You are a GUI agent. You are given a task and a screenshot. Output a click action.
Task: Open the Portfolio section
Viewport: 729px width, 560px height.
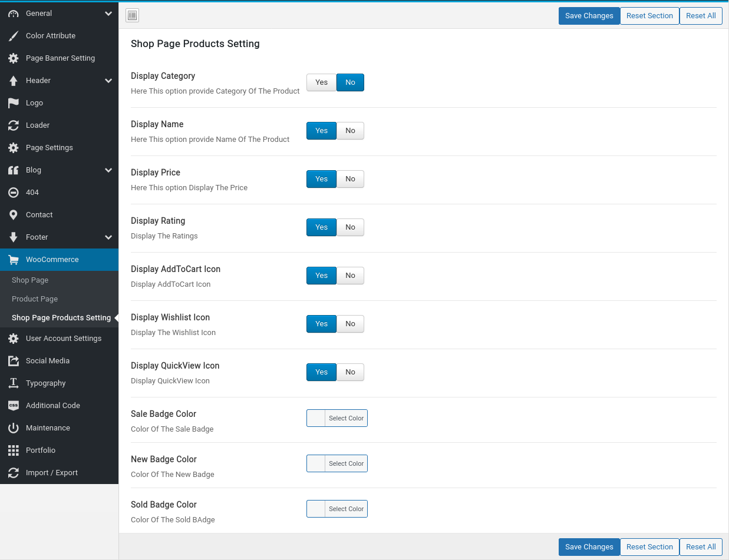pyautogui.click(x=59, y=450)
